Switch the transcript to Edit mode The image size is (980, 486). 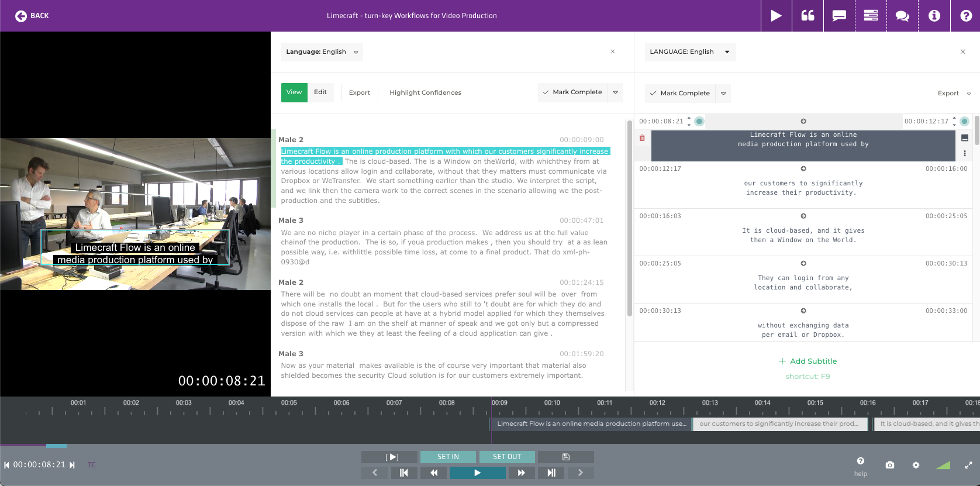(x=320, y=92)
